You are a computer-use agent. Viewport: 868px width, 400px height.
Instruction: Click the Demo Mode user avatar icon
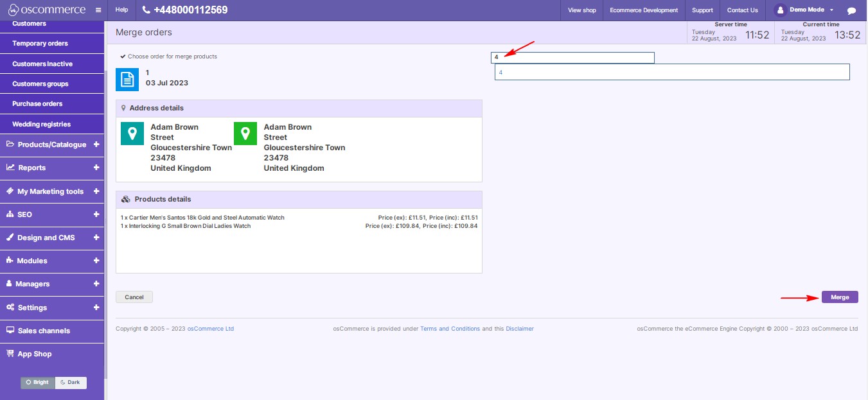click(780, 10)
